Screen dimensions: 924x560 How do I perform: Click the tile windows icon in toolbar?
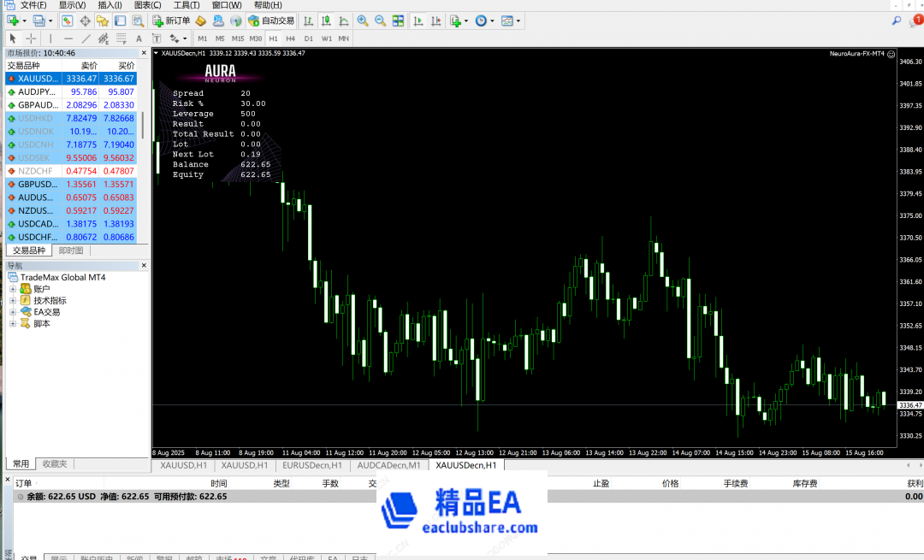[396, 21]
